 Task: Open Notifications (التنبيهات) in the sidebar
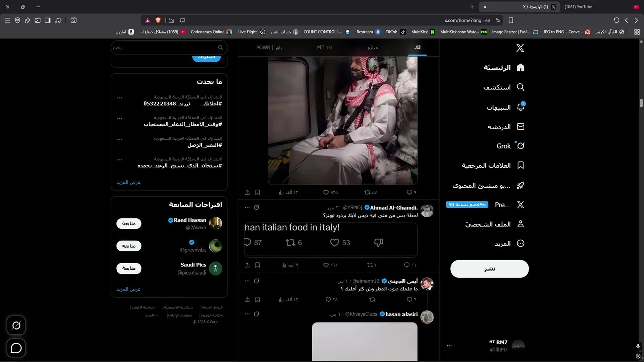505,107
